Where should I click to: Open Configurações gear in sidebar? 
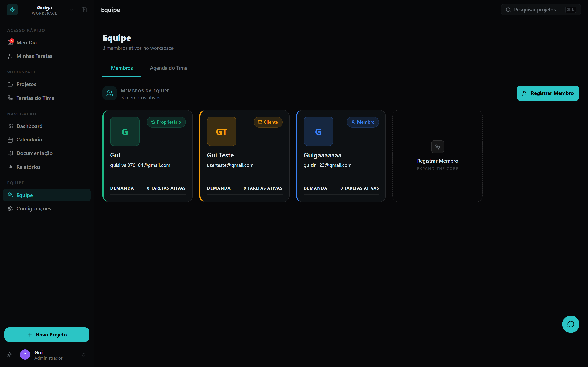(33, 209)
